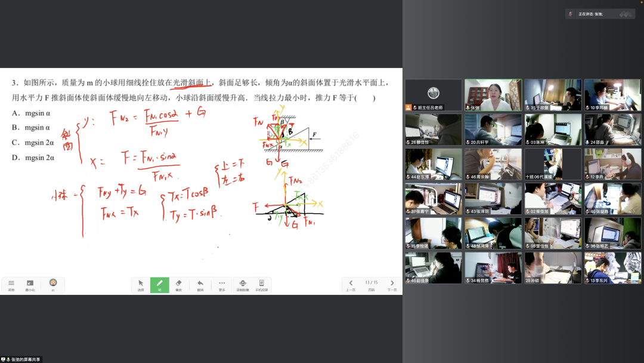Select video tile of 十班06代溪媛
This screenshot has width=644, height=363.
click(x=553, y=164)
